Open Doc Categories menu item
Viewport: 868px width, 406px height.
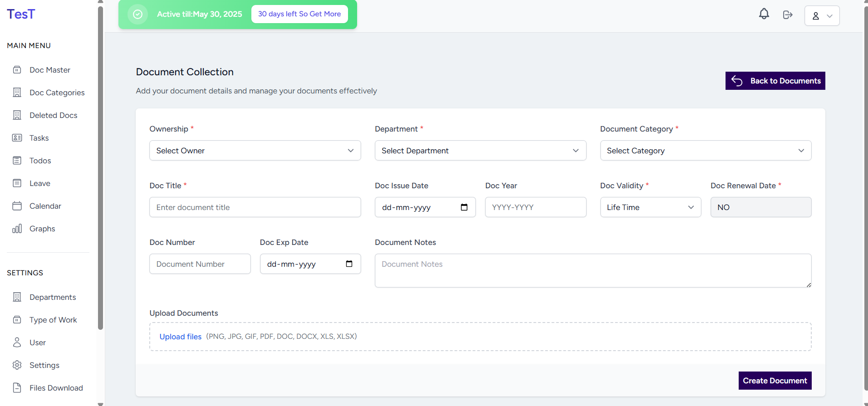[57, 93]
